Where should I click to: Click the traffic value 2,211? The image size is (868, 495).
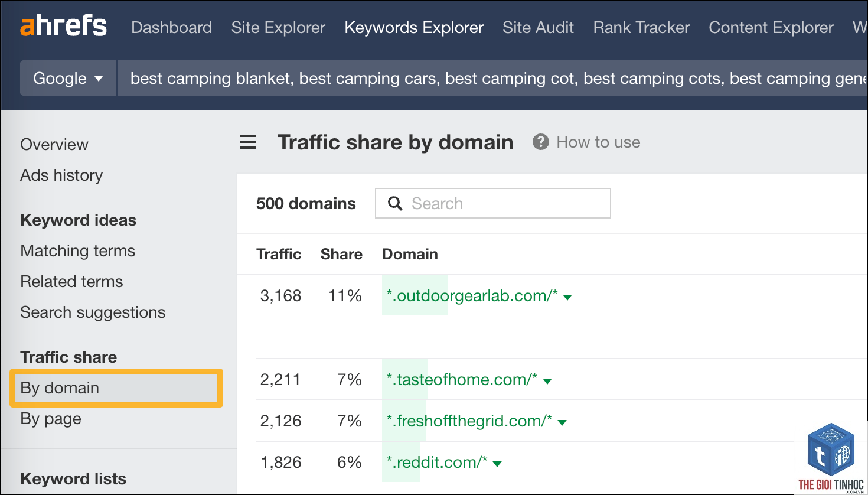pyautogui.click(x=280, y=380)
